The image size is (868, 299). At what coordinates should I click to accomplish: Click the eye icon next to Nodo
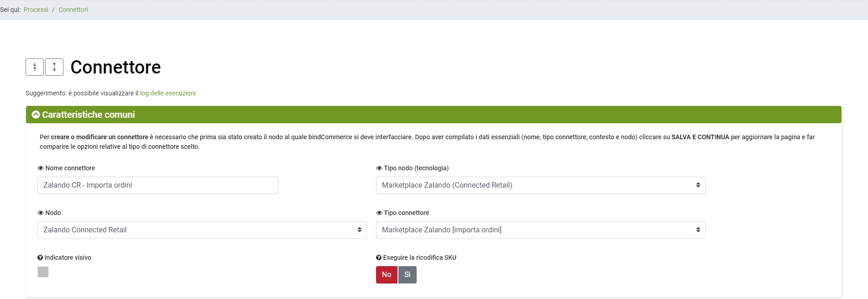click(x=41, y=213)
